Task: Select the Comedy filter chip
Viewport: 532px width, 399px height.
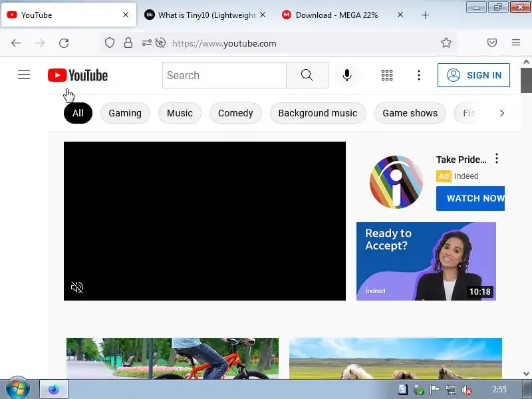Action: coord(235,113)
